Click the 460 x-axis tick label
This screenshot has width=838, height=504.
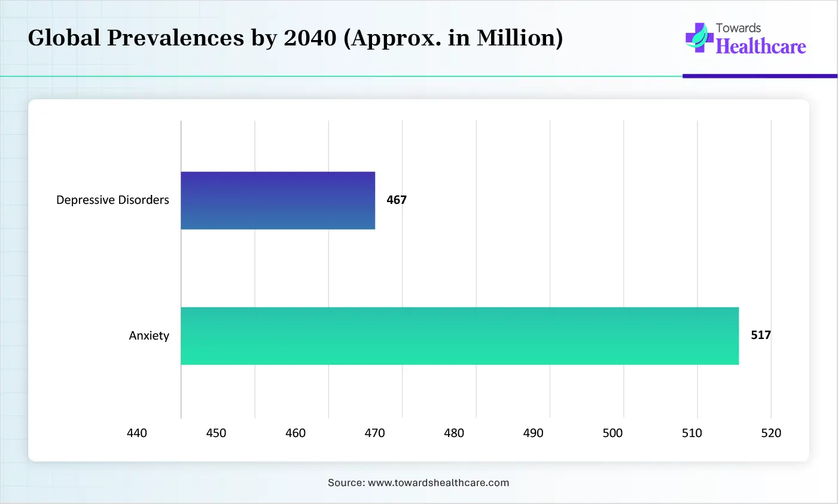coord(295,433)
